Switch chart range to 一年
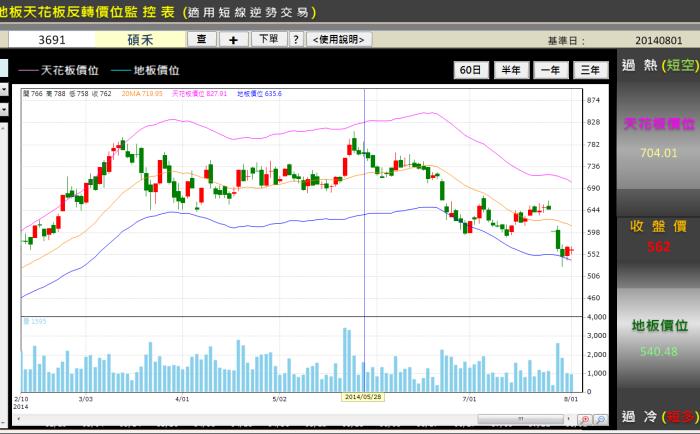Screen dimensions: 700x434 [x=550, y=70]
